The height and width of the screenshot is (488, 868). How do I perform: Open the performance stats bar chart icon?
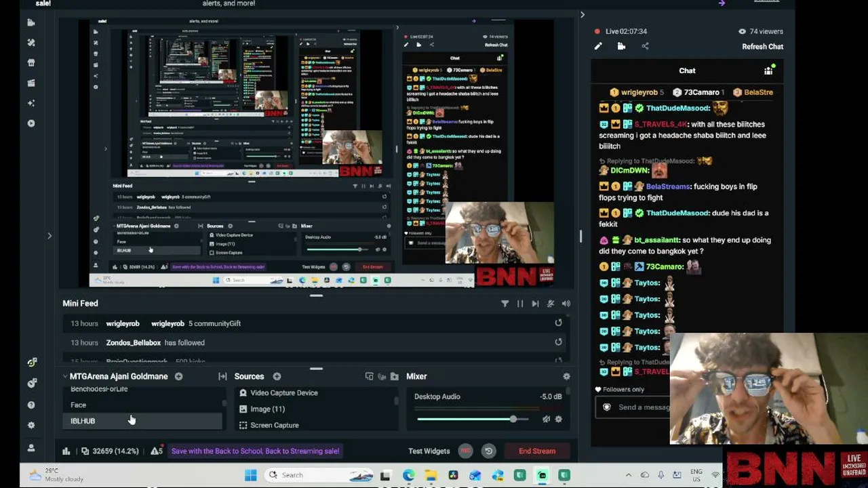click(66, 451)
